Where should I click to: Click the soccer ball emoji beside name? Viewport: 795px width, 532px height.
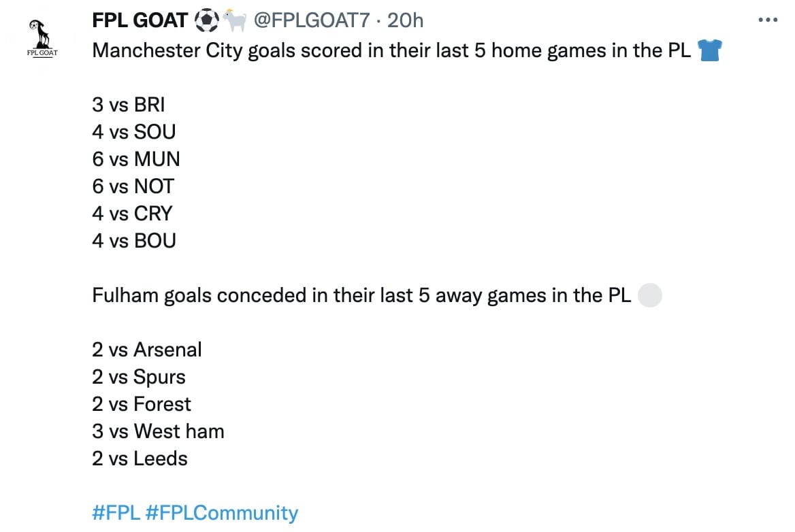[207, 21]
